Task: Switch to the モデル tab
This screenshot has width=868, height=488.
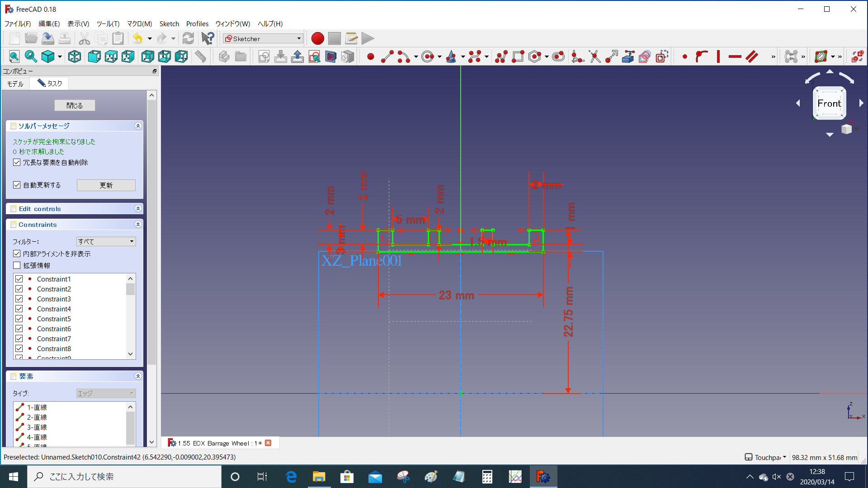Action: [x=15, y=84]
